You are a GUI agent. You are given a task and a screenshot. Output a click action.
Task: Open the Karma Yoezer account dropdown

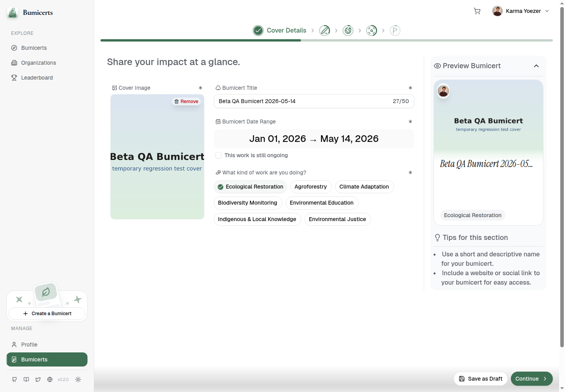point(521,11)
